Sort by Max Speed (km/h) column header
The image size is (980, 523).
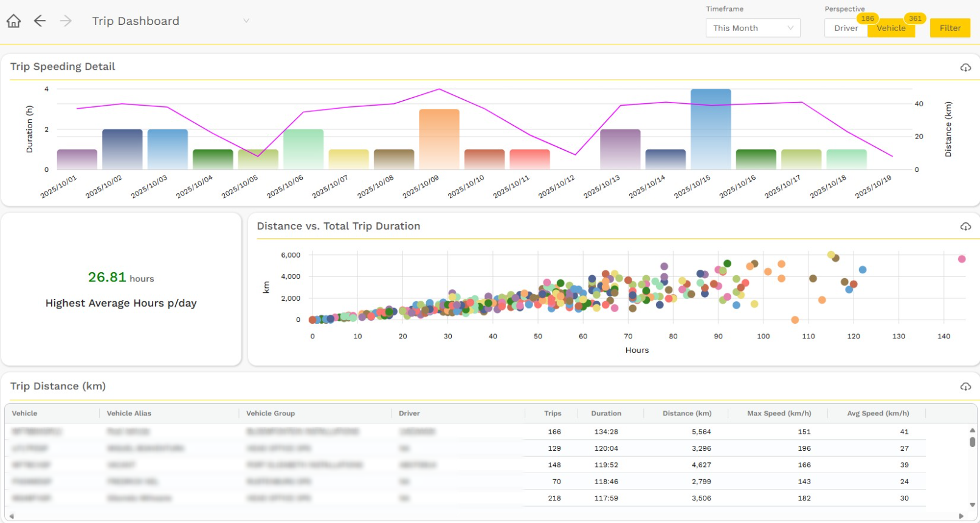779,414
